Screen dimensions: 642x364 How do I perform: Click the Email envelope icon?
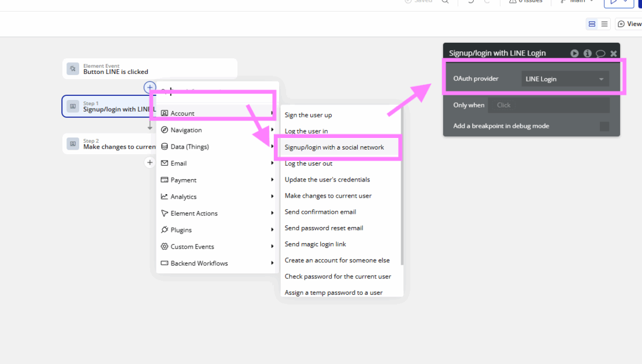164,163
